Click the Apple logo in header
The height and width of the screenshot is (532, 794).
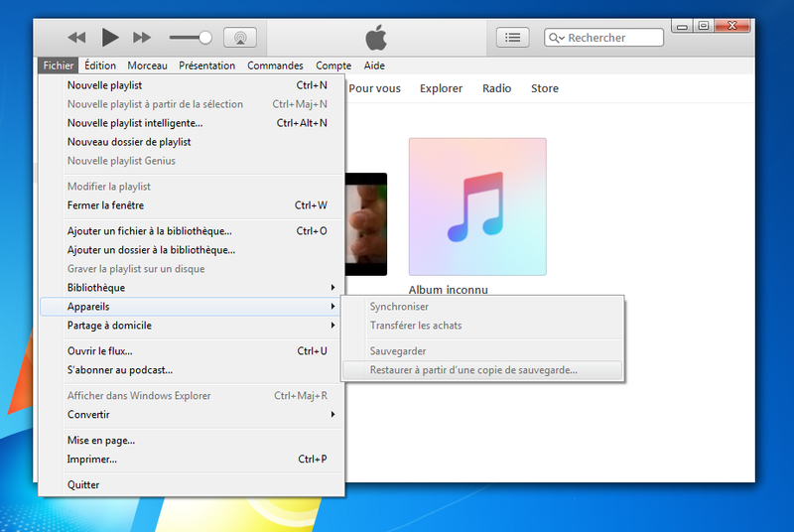point(375,38)
